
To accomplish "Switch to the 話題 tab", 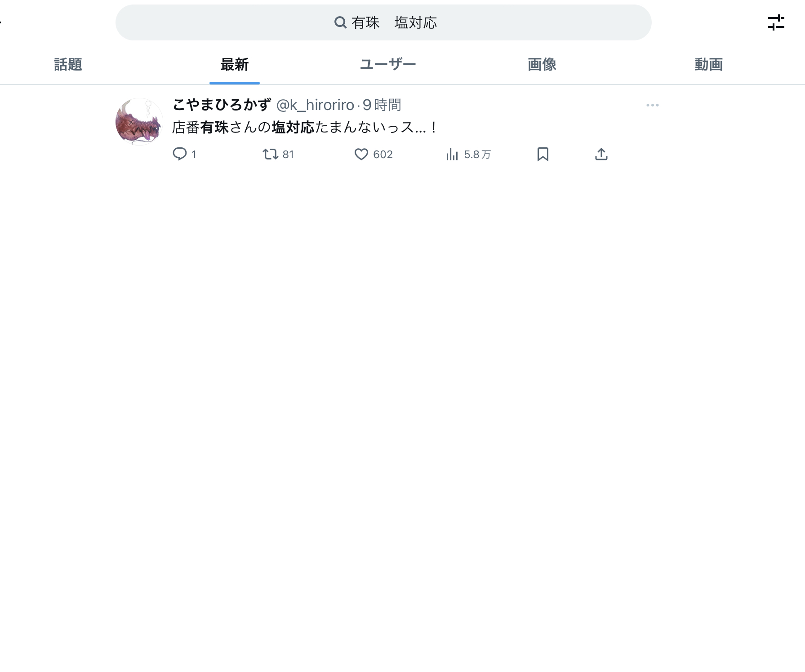I will pyautogui.click(x=68, y=65).
